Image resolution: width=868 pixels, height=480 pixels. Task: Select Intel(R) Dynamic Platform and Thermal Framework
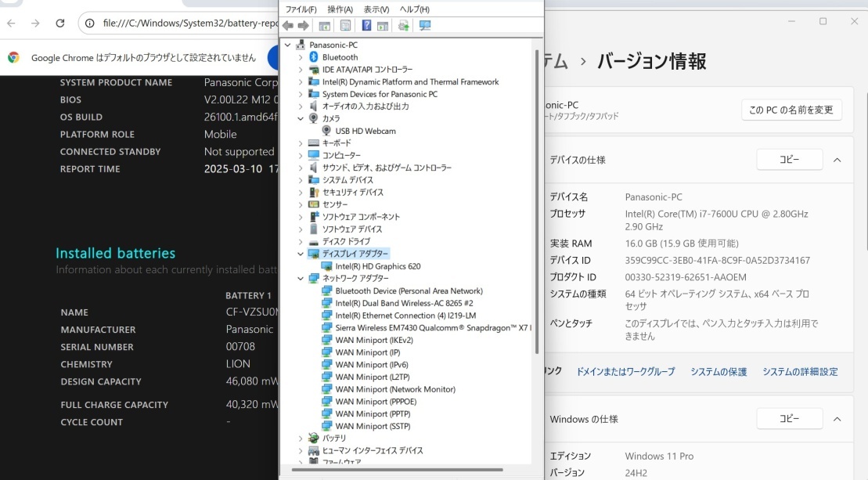[410, 82]
